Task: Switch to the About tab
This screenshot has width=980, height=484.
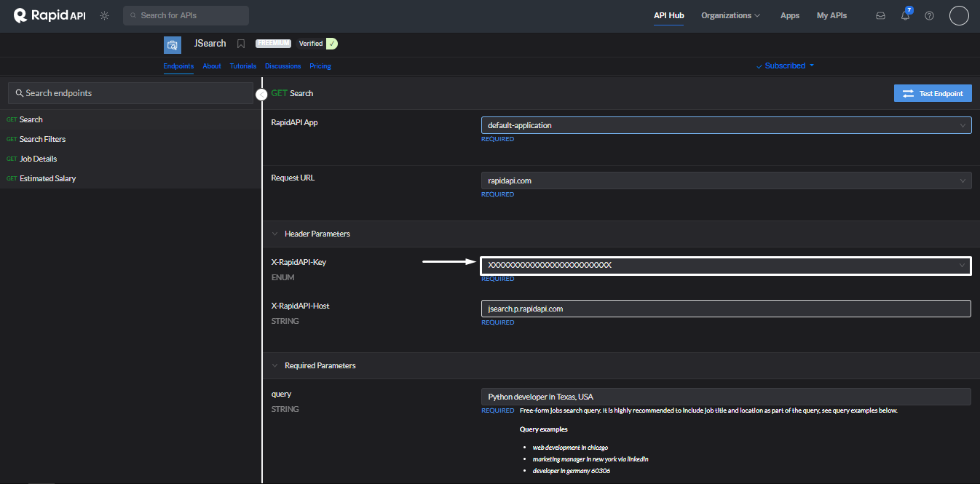Action: 212,66
